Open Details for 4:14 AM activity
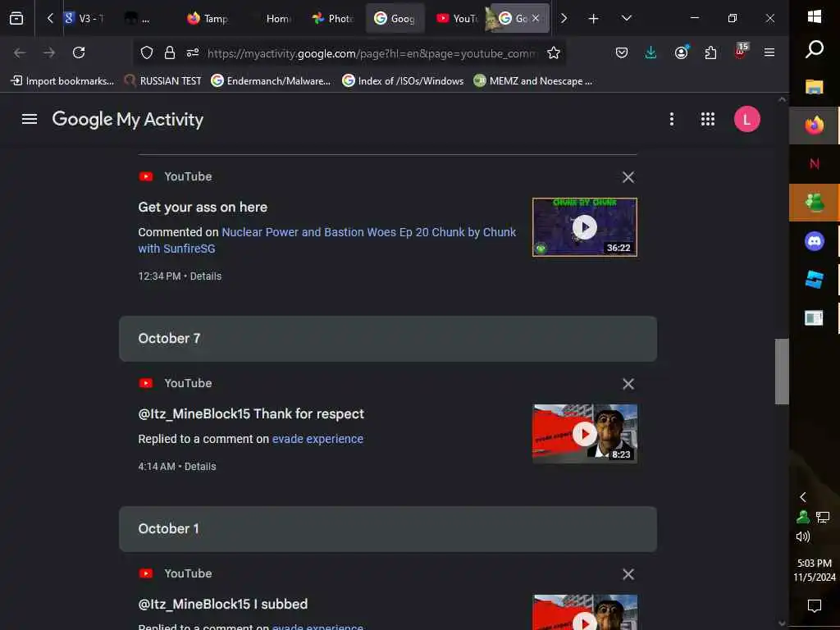The image size is (840, 630). click(x=200, y=467)
